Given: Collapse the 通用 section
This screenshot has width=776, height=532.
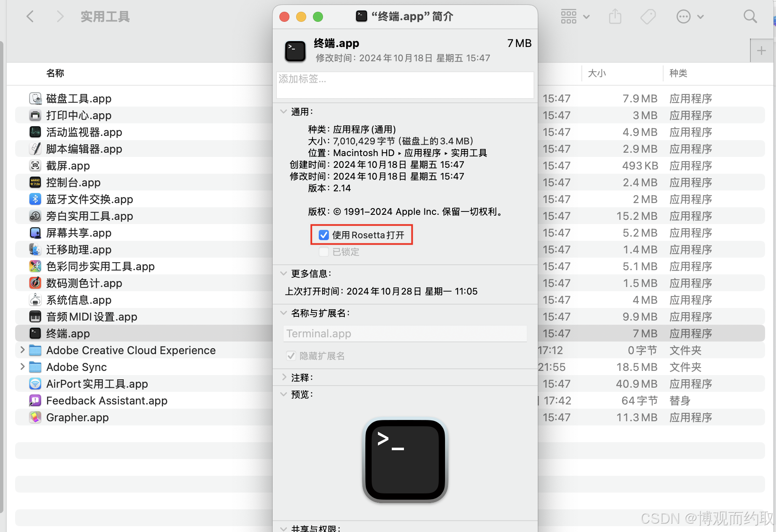Looking at the screenshot, I should click(284, 112).
